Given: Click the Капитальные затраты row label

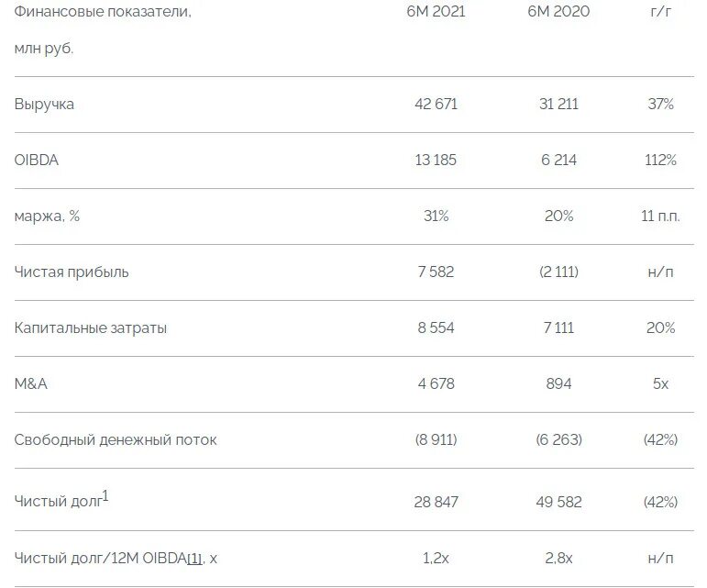Looking at the screenshot, I should click(x=91, y=328).
